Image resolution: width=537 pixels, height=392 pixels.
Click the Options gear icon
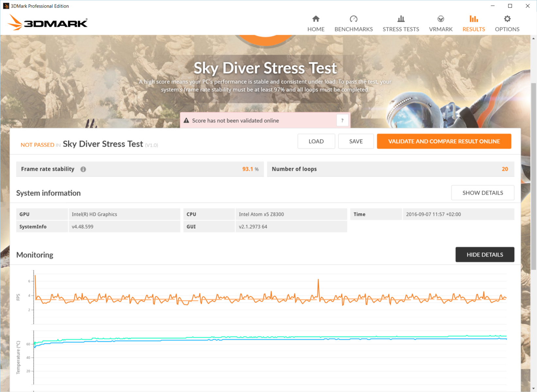coord(507,19)
